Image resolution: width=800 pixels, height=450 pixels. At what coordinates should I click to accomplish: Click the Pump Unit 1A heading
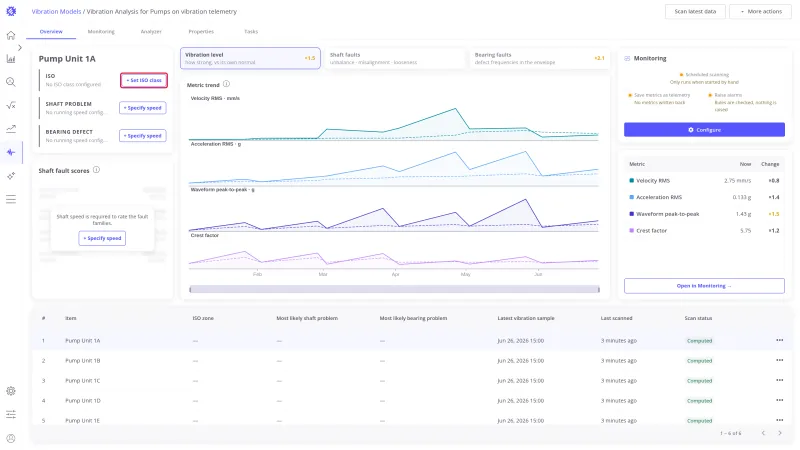[67, 59]
